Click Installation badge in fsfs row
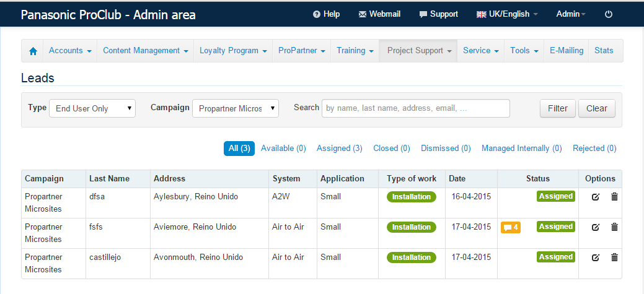644x294 pixels. (x=412, y=227)
